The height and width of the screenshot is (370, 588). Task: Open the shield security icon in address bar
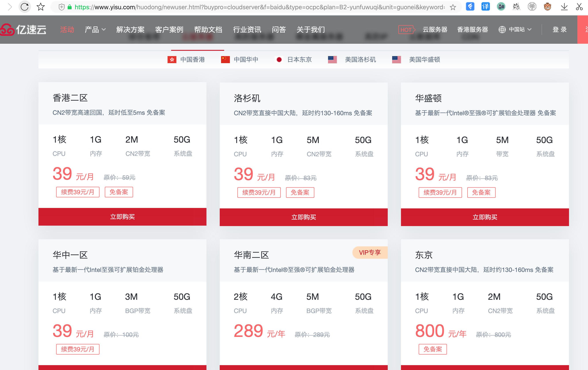click(x=61, y=7)
